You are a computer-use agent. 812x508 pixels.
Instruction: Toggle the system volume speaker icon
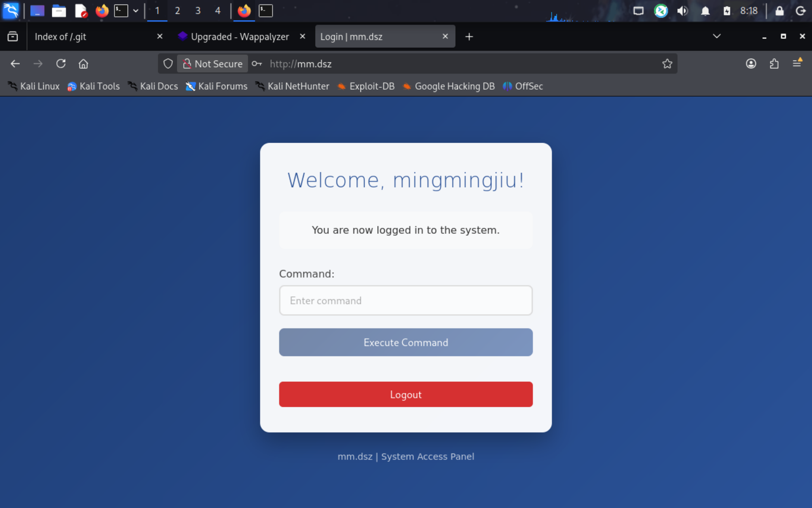[683, 11]
